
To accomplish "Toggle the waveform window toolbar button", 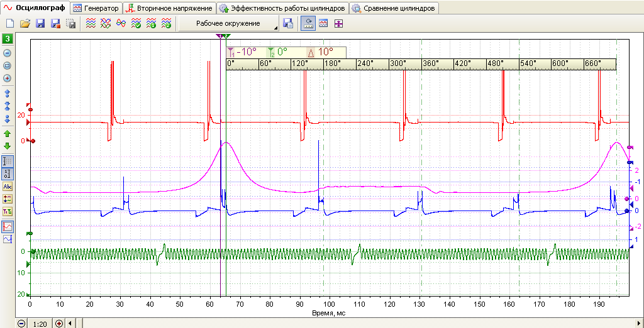I will coord(323,24).
